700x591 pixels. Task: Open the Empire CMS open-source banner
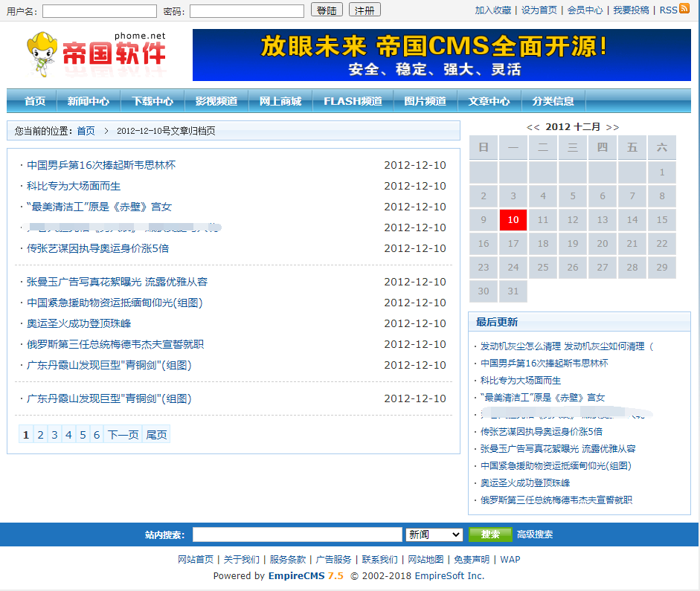pos(441,55)
